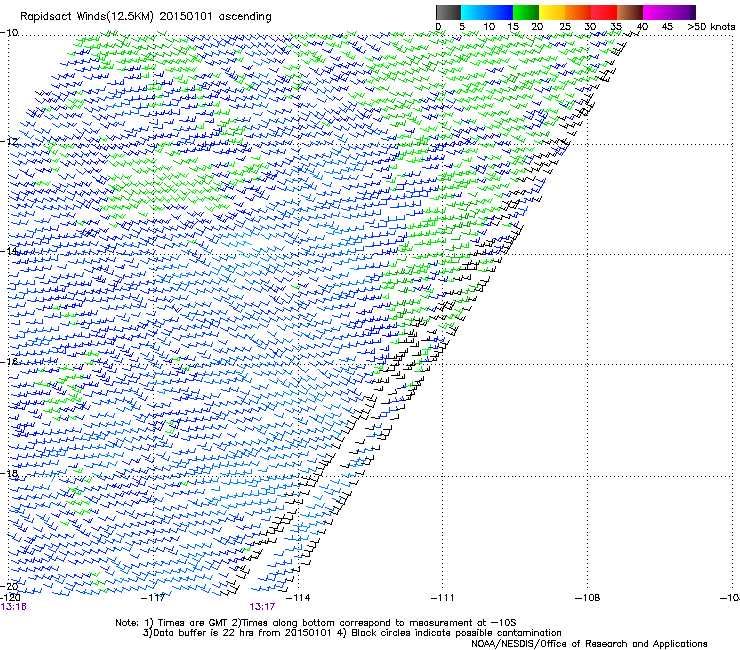Click the NOAA/NESDIS credit text
Viewport: 740px width, 650px height.
click(589, 644)
